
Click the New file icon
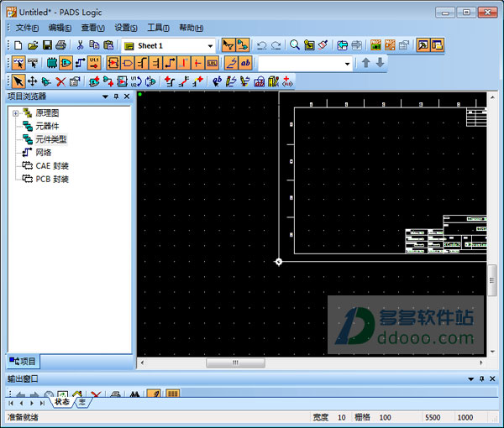pos(18,45)
